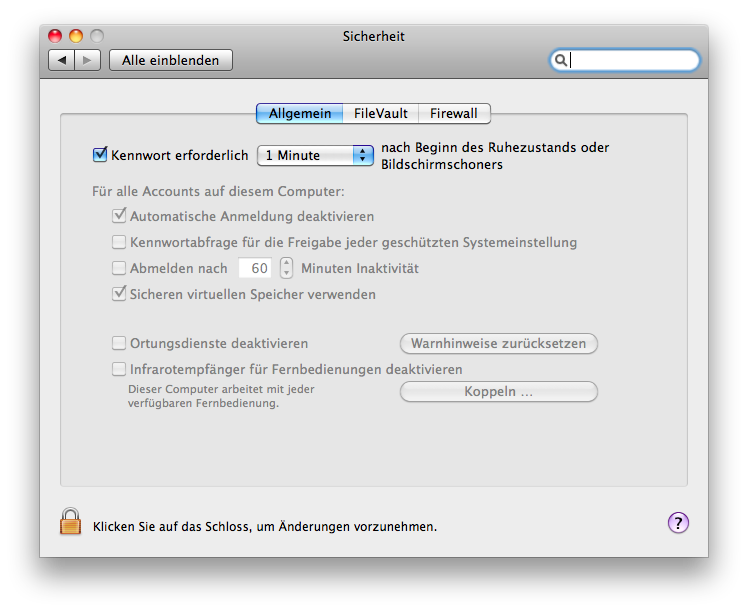
Task: Click Warnhinweise zurücksetzen button
Action: click(499, 343)
